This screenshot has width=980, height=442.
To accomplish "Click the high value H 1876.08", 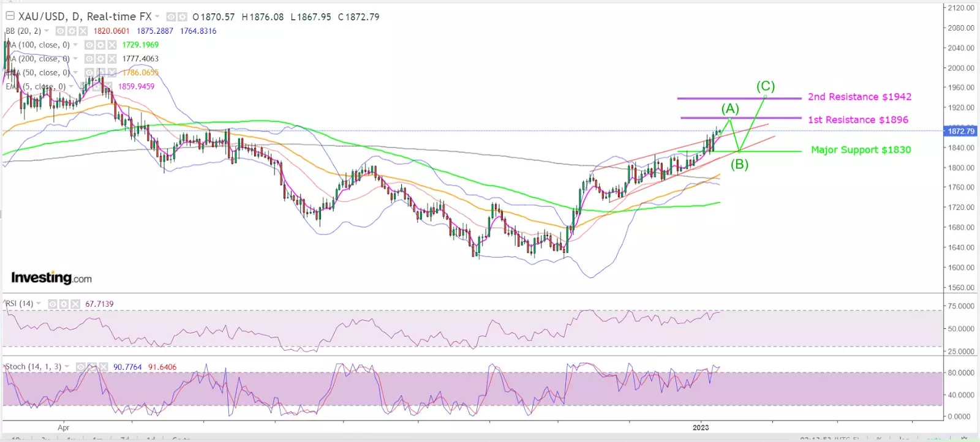I will 263,17.
